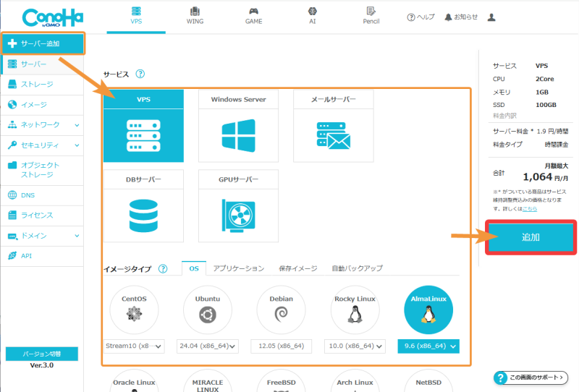This screenshot has height=392, width=579.
Task: Click the この画面のサポート support button
Action: pos(531,378)
